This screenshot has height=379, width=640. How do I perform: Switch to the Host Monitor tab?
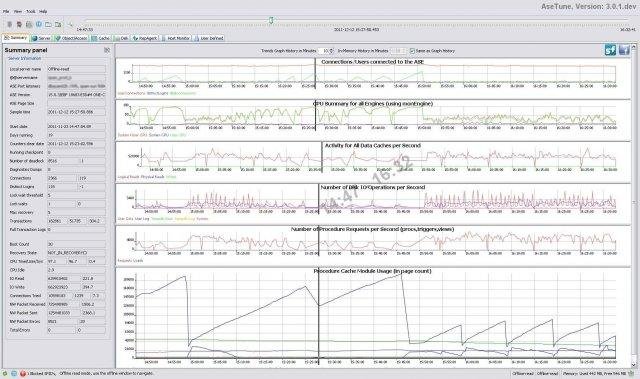[x=176, y=38]
